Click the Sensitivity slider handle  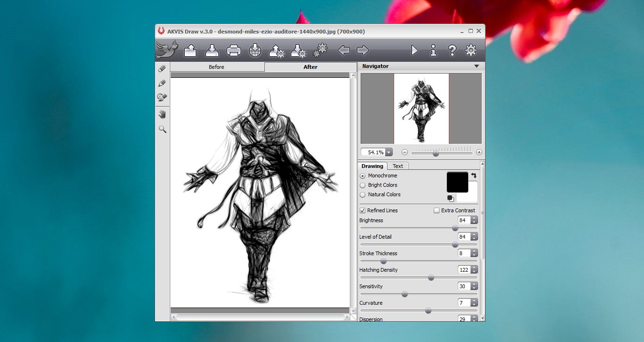click(x=405, y=294)
